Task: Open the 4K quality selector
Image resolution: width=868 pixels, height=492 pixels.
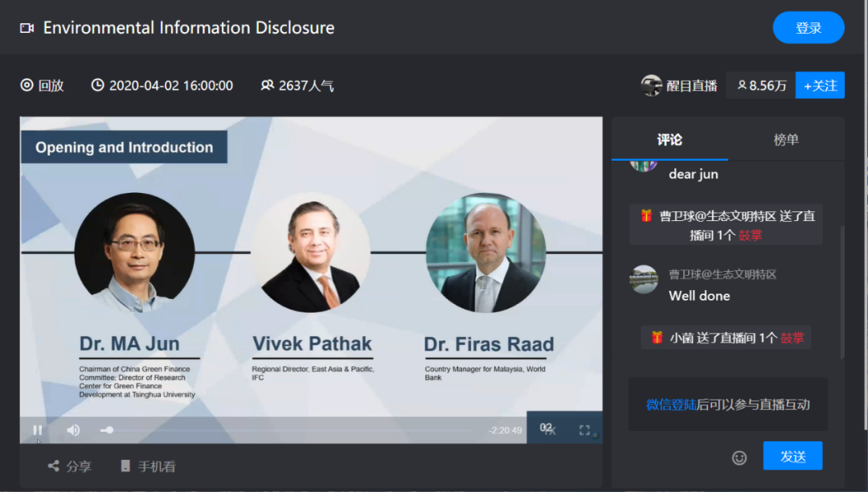Action: pyautogui.click(x=548, y=429)
